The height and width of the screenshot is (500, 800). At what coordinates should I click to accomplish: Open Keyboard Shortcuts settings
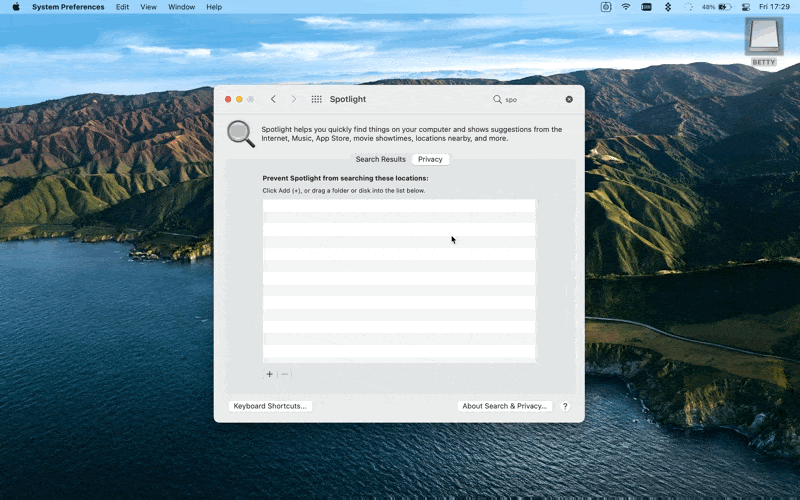pos(270,406)
